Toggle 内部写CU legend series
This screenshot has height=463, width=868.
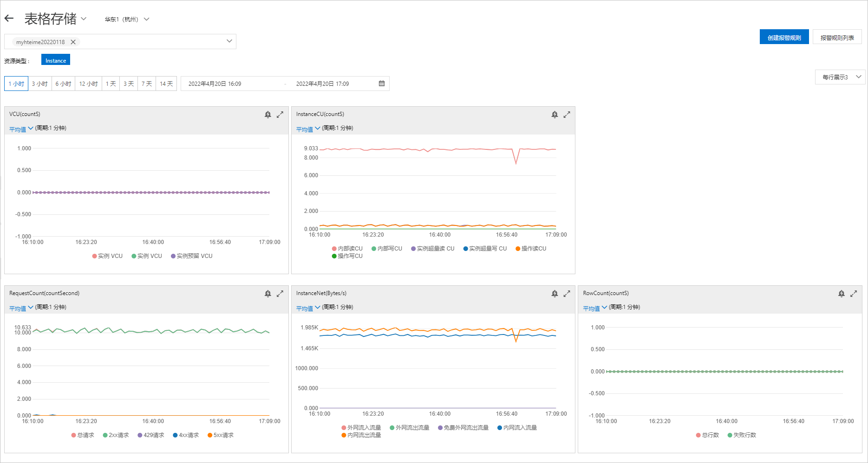[387, 249]
